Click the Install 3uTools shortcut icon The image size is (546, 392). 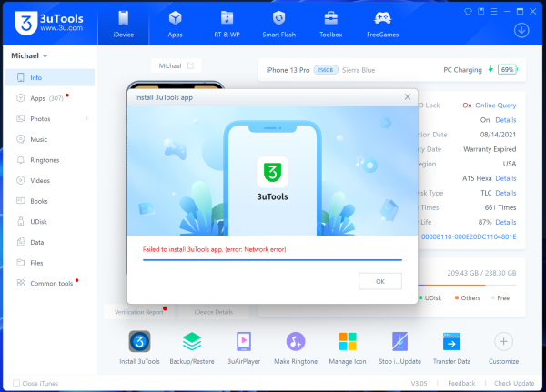[x=139, y=341]
